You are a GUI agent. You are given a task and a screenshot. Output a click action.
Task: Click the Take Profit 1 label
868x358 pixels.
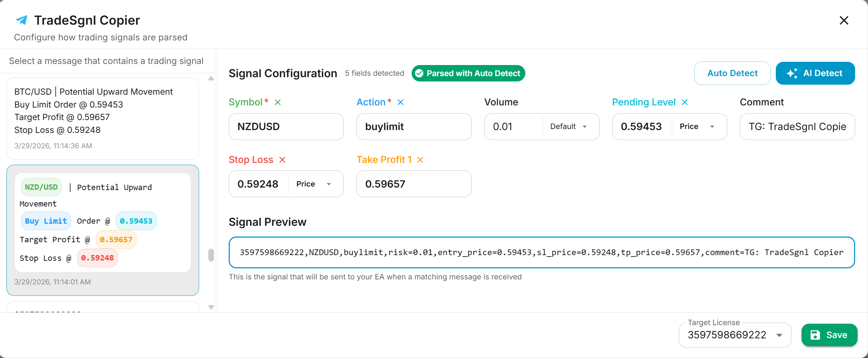[x=384, y=160]
